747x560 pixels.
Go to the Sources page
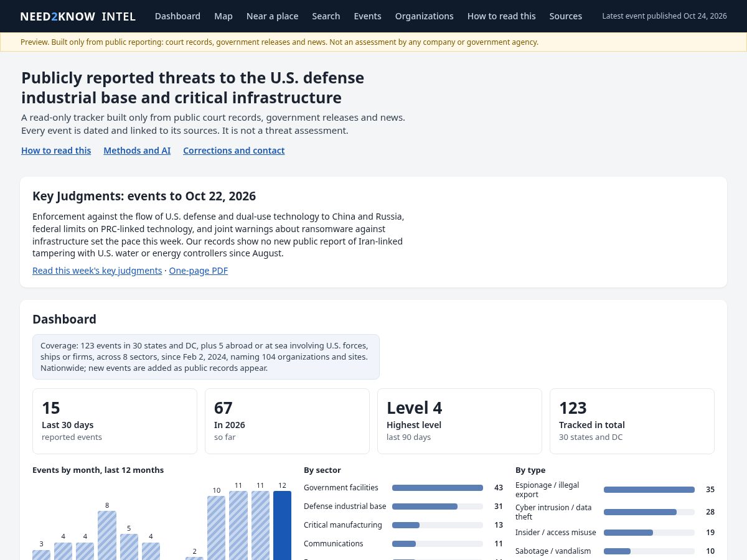566,16
